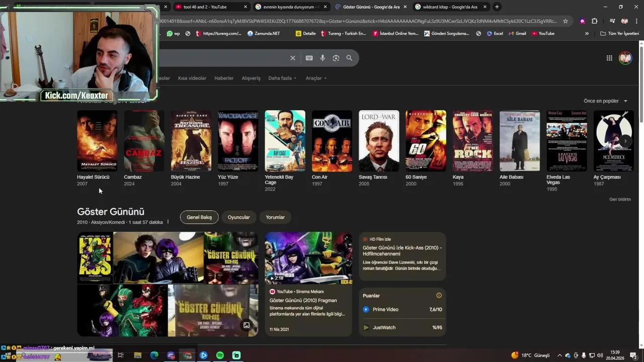Open the Savaş Tanrısı Lord of War poster

click(379, 141)
